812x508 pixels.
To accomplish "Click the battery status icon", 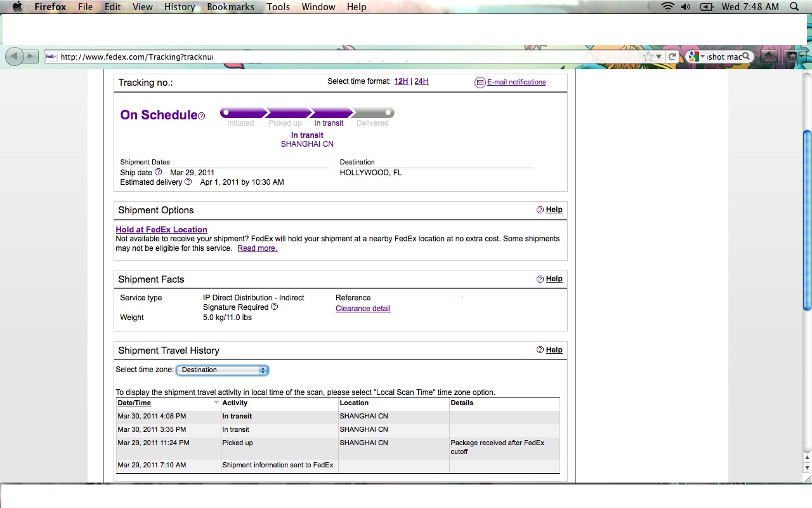I will click(707, 7).
